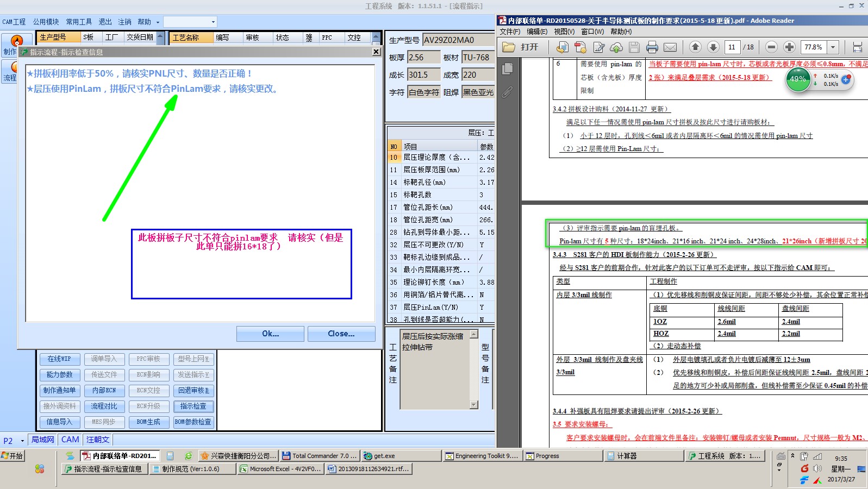Click the Close... button in dialog

point(341,334)
